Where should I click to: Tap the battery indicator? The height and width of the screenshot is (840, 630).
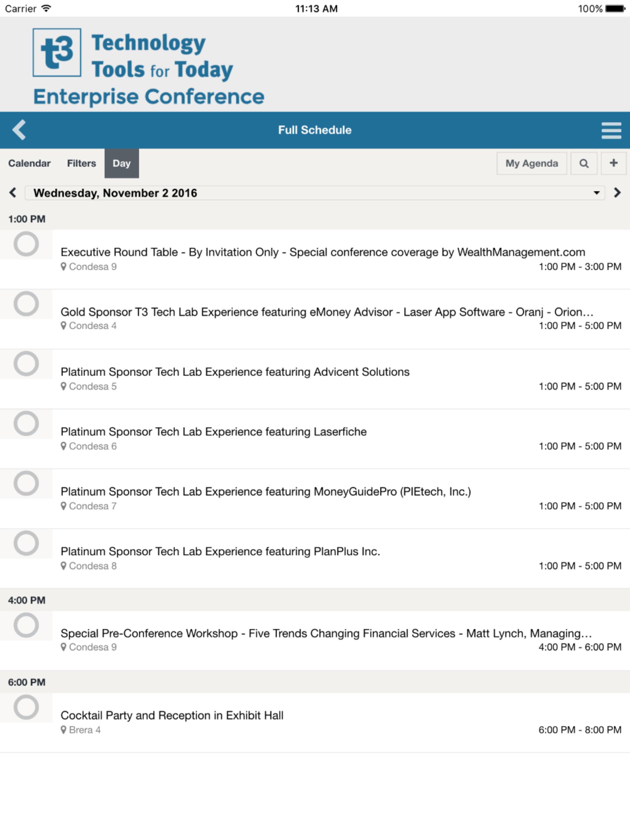(x=615, y=8)
